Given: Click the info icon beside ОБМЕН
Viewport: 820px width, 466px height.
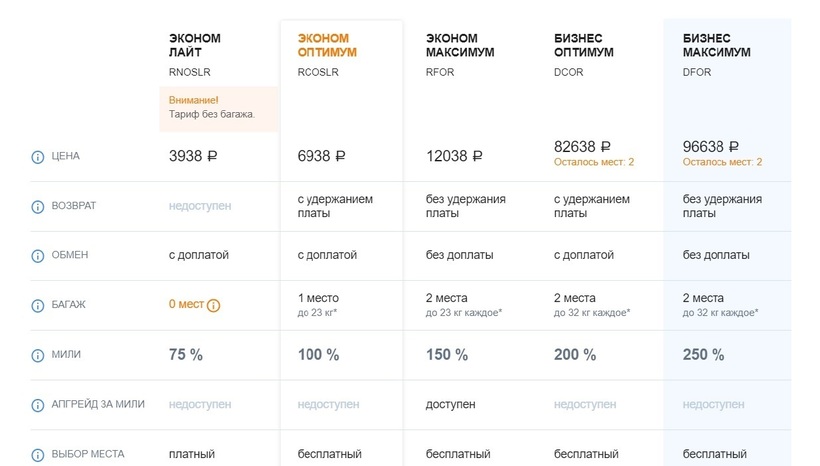Looking at the screenshot, I should (38, 255).
